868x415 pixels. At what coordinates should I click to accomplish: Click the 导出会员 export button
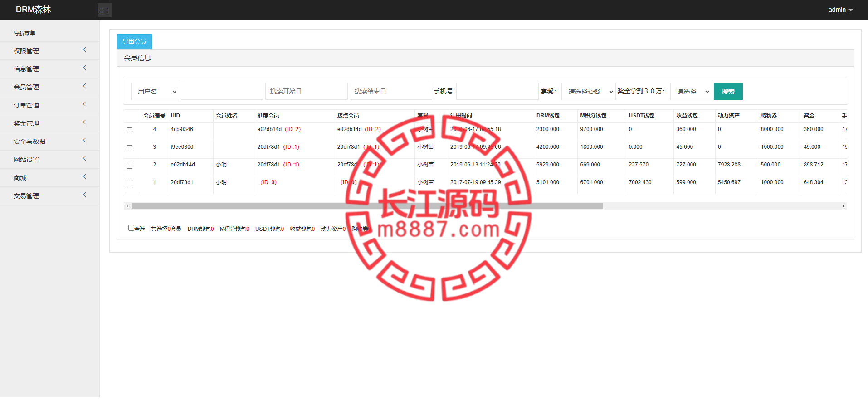[x=134, y=41]
